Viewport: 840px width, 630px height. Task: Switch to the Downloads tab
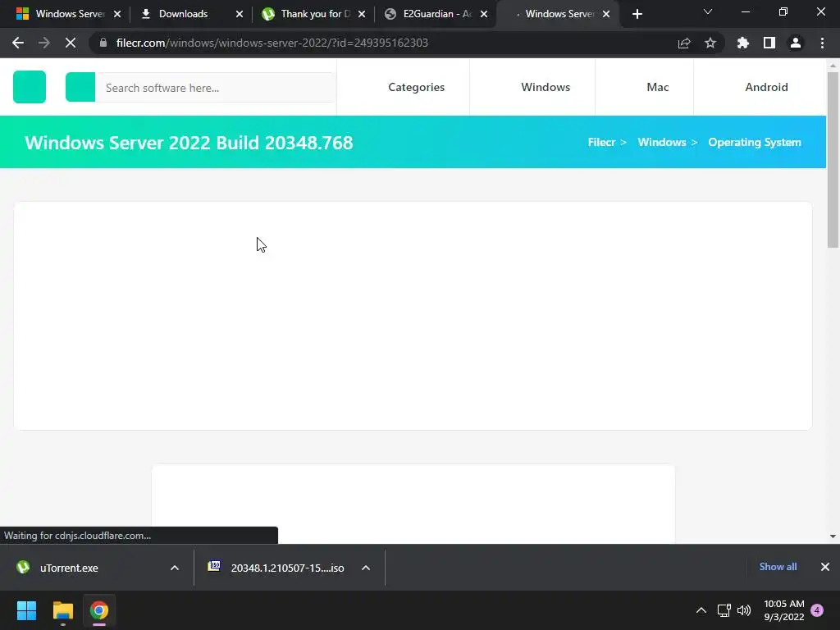pos(182,14)
